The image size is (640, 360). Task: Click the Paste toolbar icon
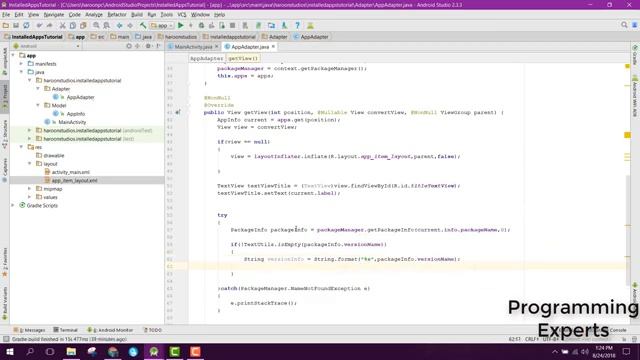tap(83, 25)
